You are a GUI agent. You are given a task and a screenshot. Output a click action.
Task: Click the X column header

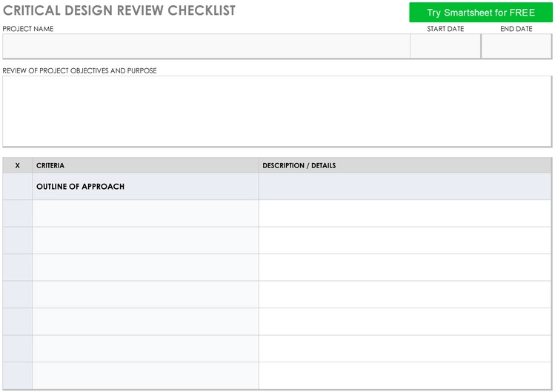pyautogui.click(x=17, y=165)
